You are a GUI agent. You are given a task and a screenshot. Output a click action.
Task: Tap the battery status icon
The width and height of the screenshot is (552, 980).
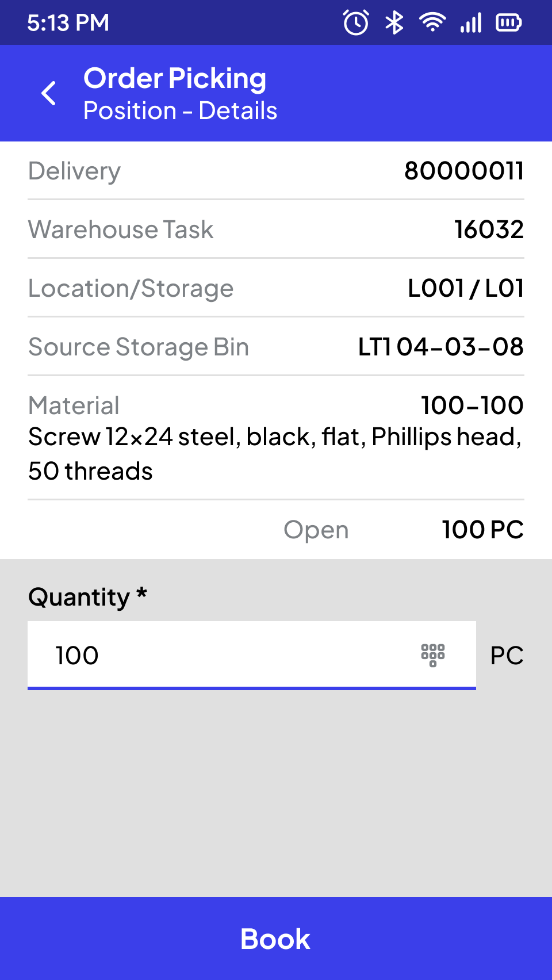click(508, 23)
